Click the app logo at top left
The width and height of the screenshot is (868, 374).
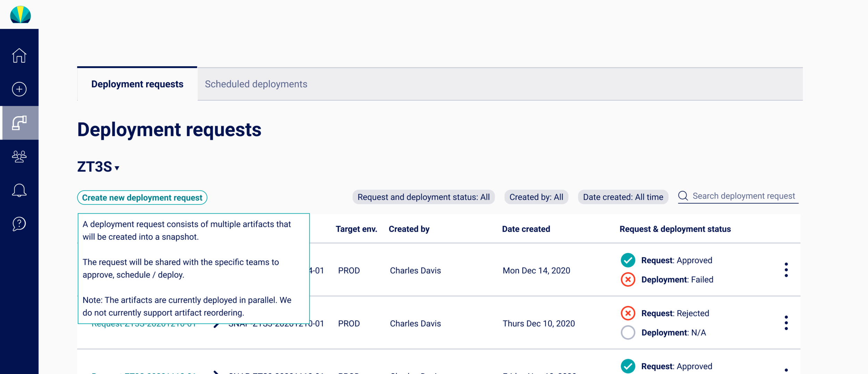[20, 15]
